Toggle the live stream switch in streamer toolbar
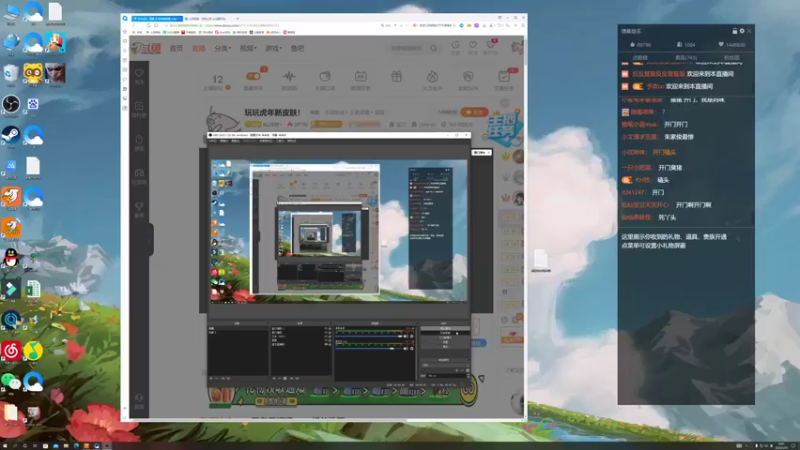 click(253, 77)
